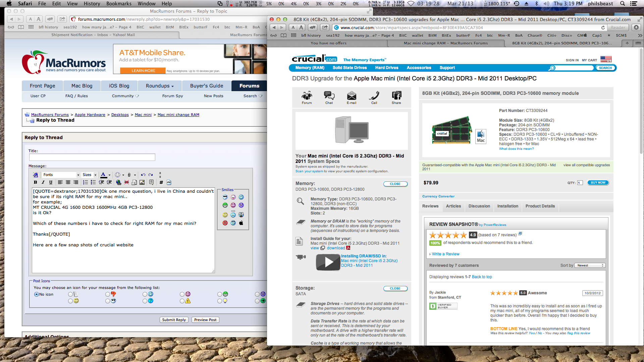This screenshot has height=362, width=644.
Task: Toggle bold formatting in message editor
Action: coord(36,182)
